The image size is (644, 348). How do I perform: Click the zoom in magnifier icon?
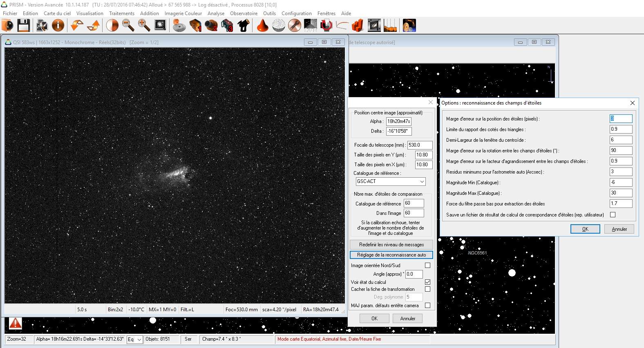(144, 25)
